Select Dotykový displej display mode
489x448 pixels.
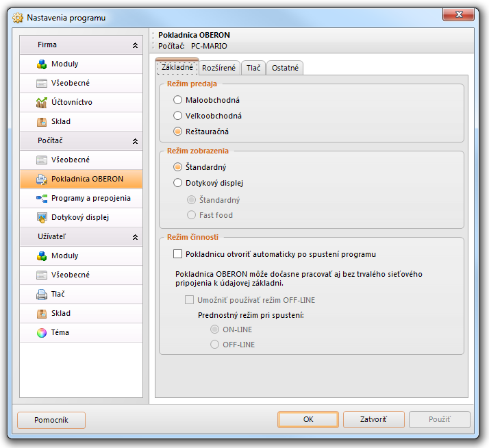tap(178, 183)
